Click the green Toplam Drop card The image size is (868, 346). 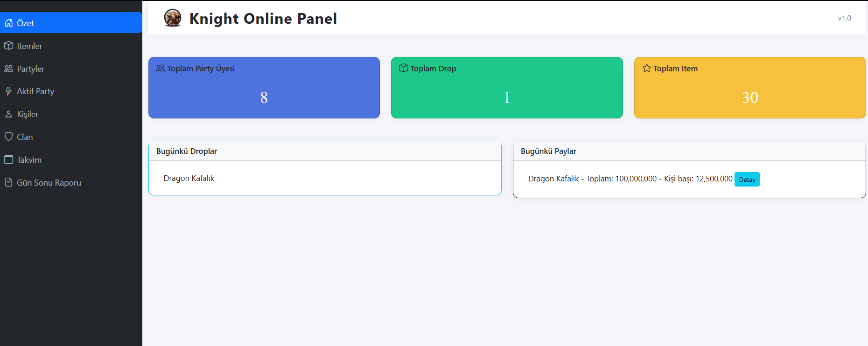pos(507,88)
